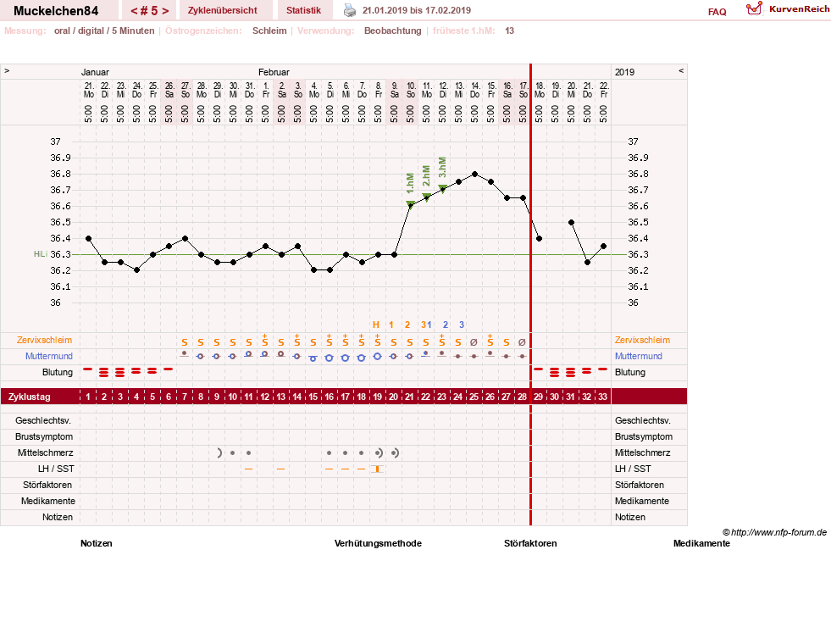Screen dimensions: 831x644
Task: Expand chart with left '>' arrow by Januar
Action: pyautogui.click(x=7, y=70)
